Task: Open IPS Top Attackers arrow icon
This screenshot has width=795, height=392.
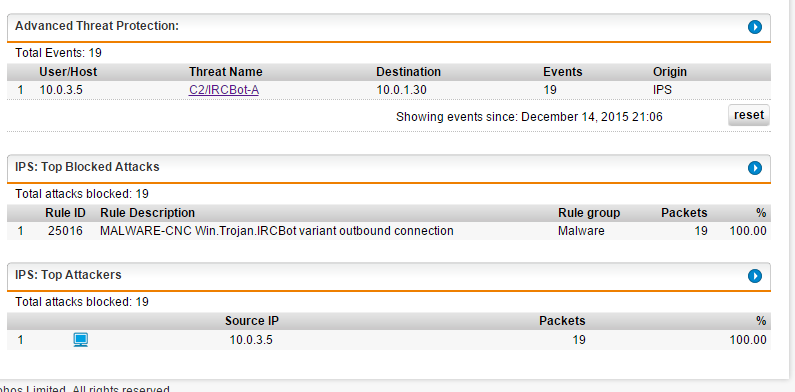Action: 754,276
